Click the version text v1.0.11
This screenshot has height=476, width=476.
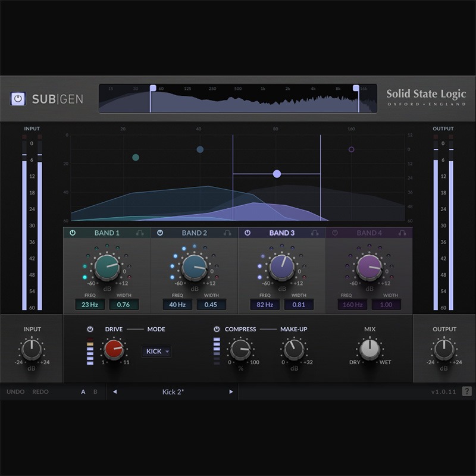pyautogui.click(x=443, y=392)
